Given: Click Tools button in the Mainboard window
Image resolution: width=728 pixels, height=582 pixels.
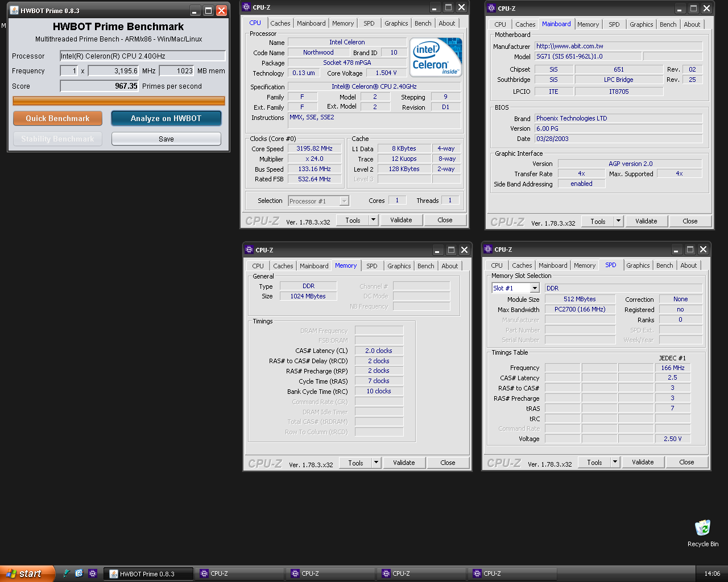Looking at the screenshot, I should point(598,221).
